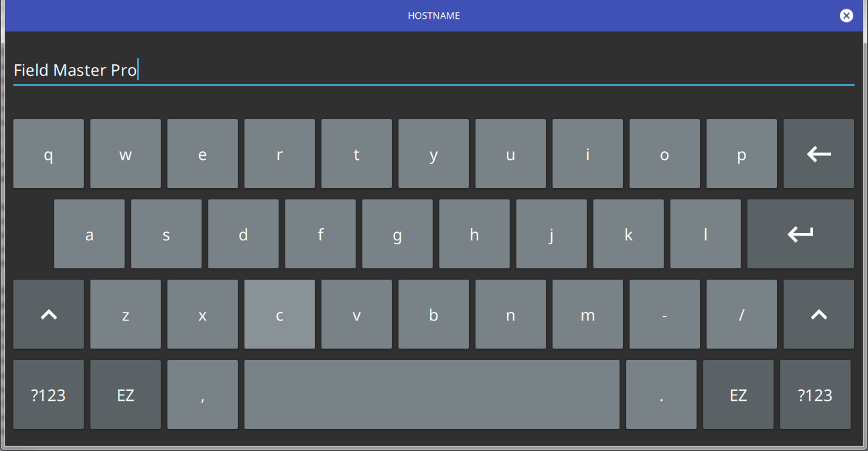Tap the letter z key
This screenshot has width=868, height=451.
point(125,314)
